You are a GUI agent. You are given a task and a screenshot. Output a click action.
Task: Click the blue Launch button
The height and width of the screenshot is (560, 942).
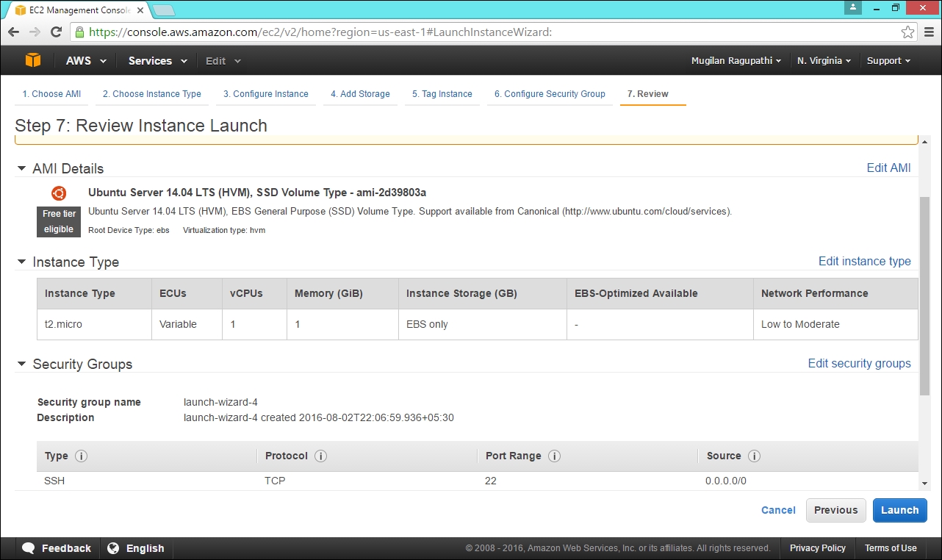tap(900, 510)
